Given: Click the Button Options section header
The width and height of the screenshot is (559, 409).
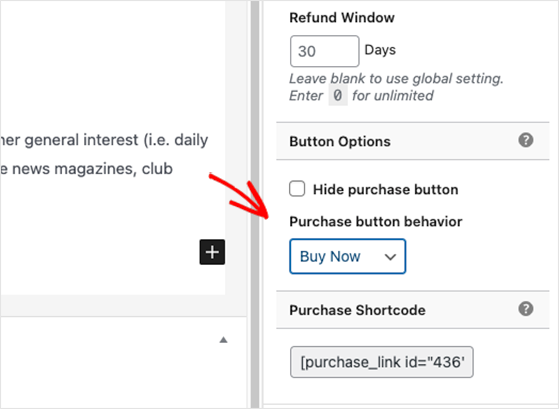Looking at the screenshot, I should click(412, 141).
